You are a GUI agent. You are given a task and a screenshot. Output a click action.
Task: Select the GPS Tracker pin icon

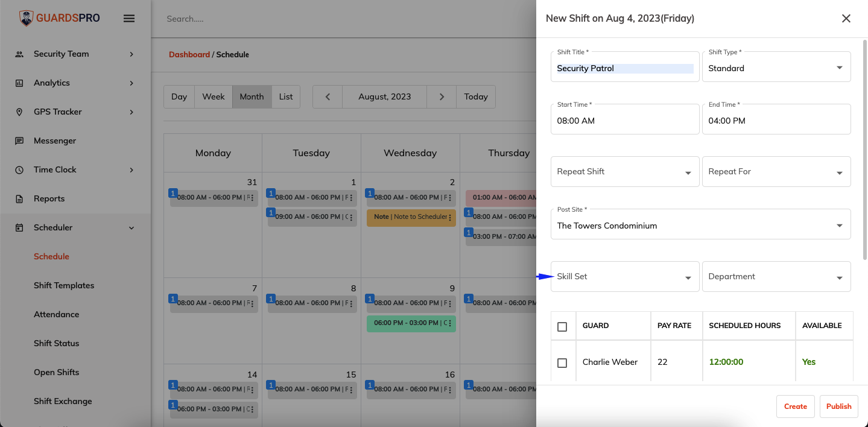pos(19,112)
